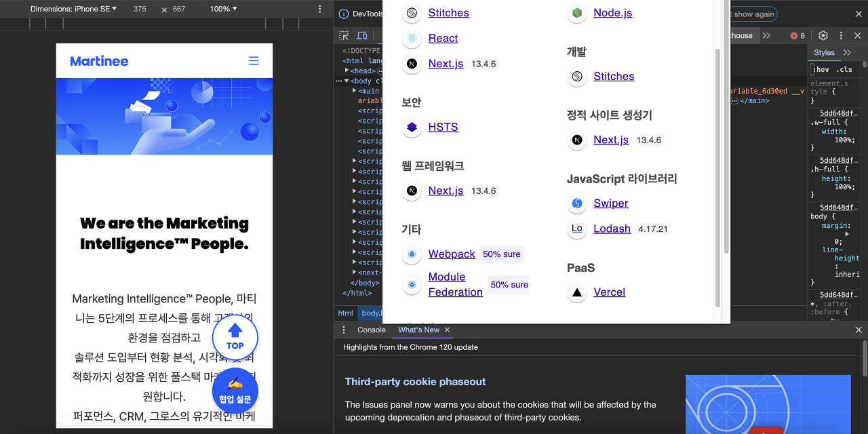Dismiss the DevTools info bar
Viewport: 868px width, 434px height.
[859, 13]
